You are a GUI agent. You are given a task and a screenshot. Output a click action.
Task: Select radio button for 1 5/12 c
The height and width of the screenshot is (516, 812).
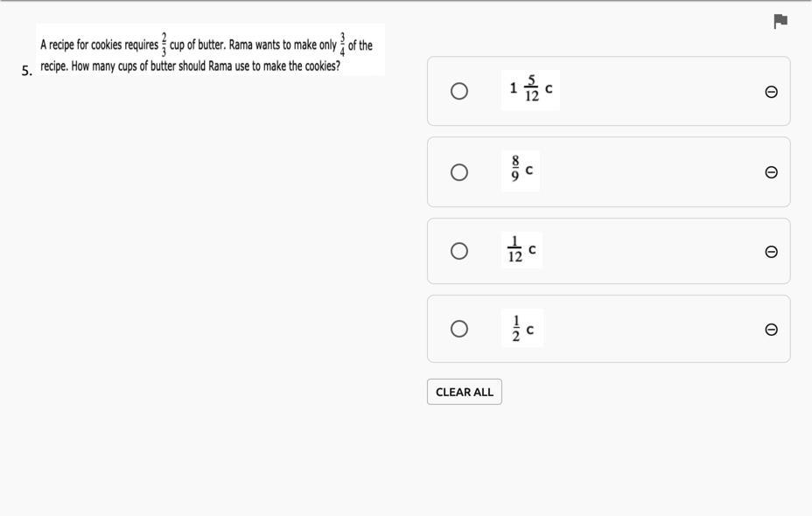[x=459, y=91]
